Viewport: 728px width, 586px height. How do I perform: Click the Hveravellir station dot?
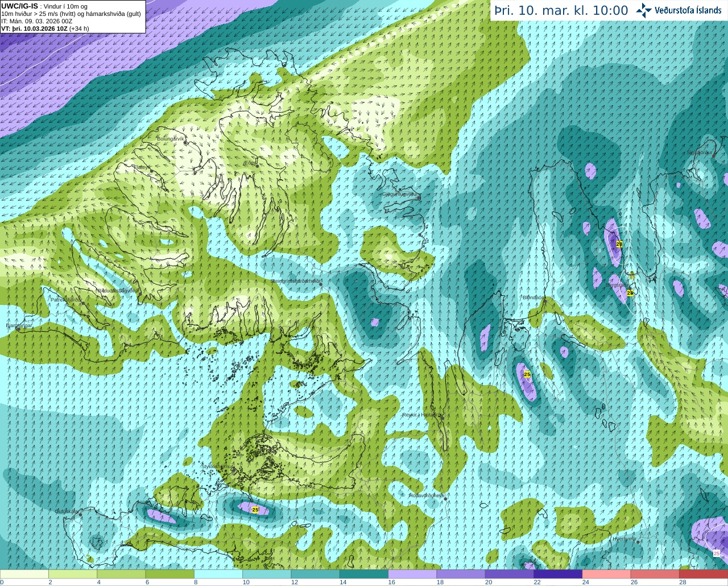click(639, 542)
